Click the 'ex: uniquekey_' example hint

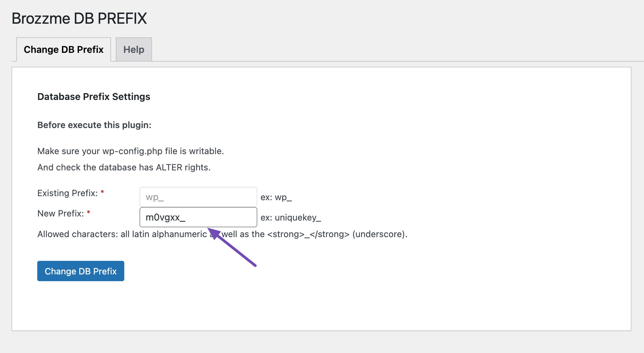click(x=291, y=217)
